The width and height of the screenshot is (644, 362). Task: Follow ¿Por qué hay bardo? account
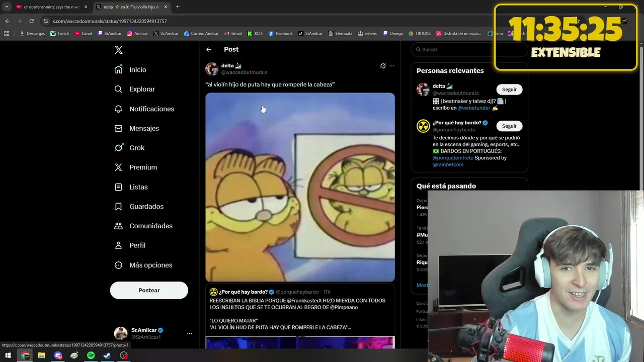tap(509, 126)
